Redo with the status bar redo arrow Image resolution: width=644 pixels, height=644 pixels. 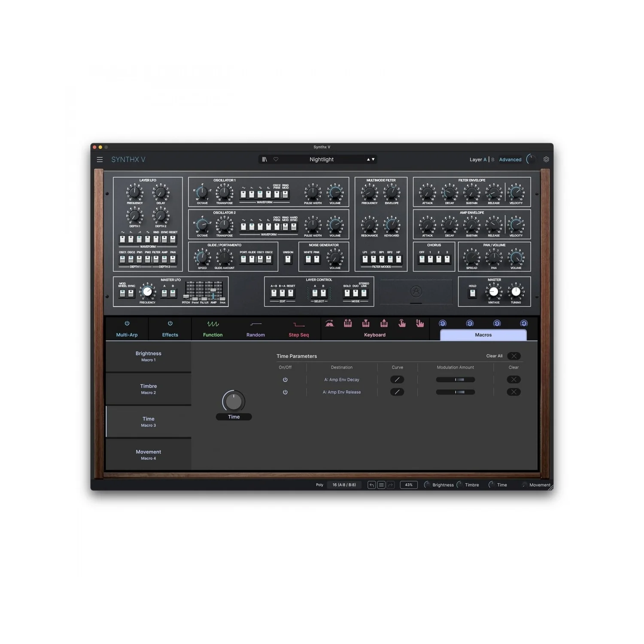390,485
